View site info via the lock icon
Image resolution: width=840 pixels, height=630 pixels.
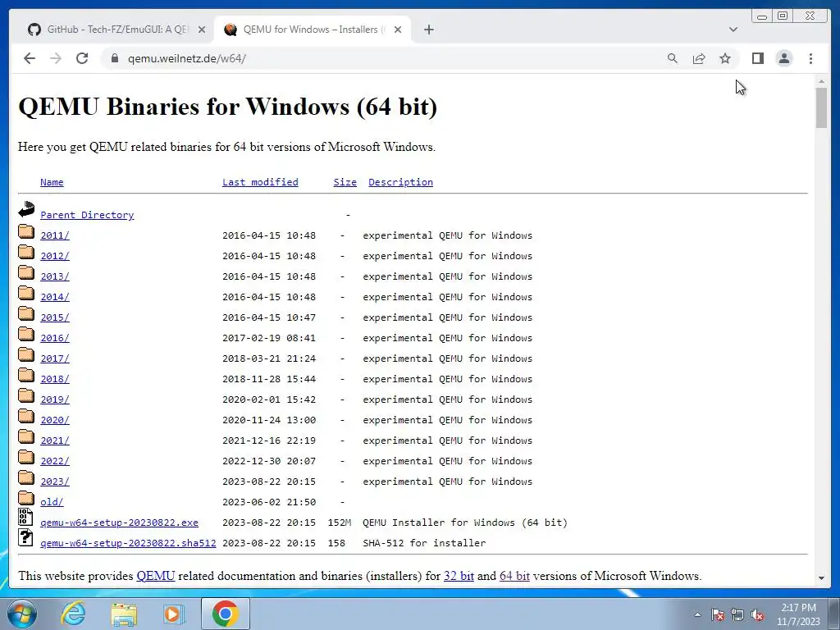point(114,58)
